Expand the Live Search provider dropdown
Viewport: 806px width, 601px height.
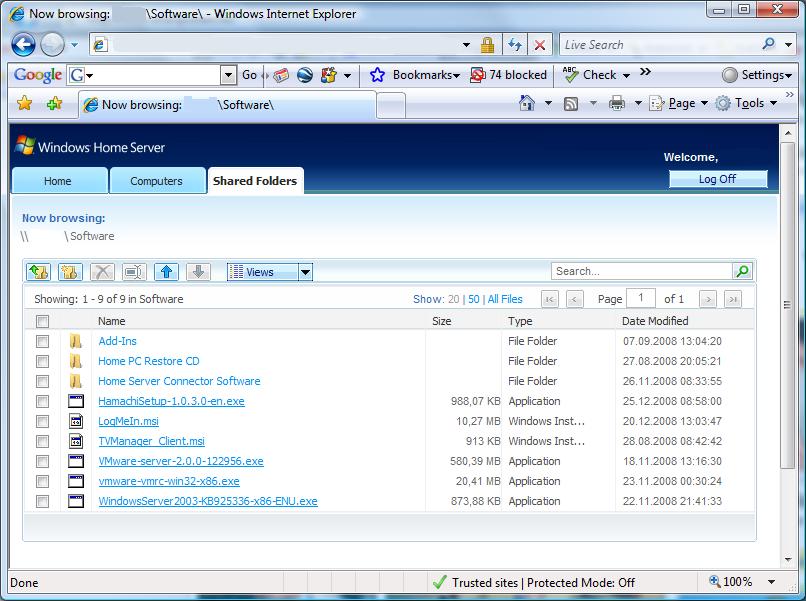(788, 45)
